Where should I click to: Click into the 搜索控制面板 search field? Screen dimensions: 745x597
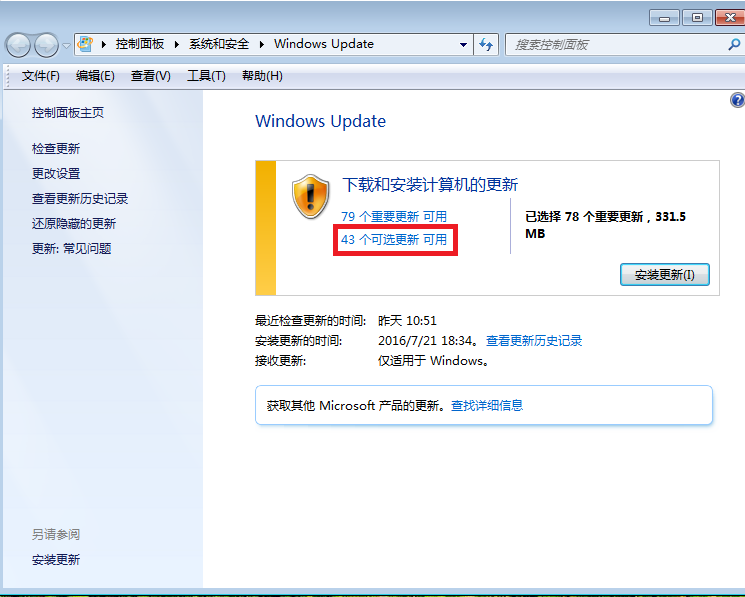618,45
